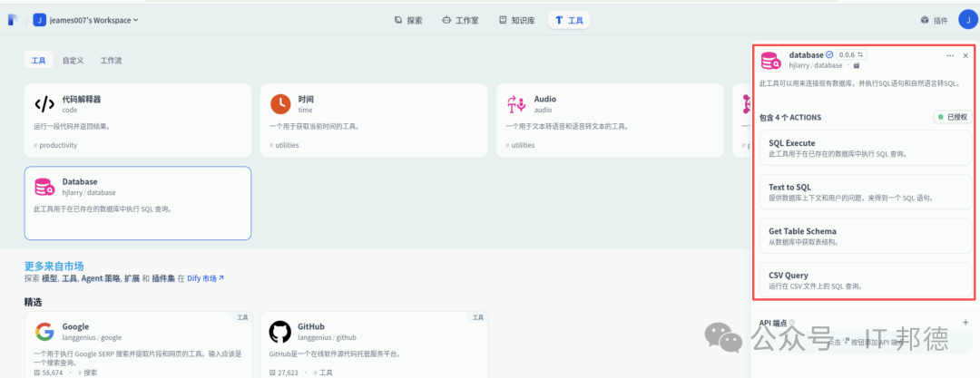
Task: Open the panel more options ellipsis
Action: 950,55
